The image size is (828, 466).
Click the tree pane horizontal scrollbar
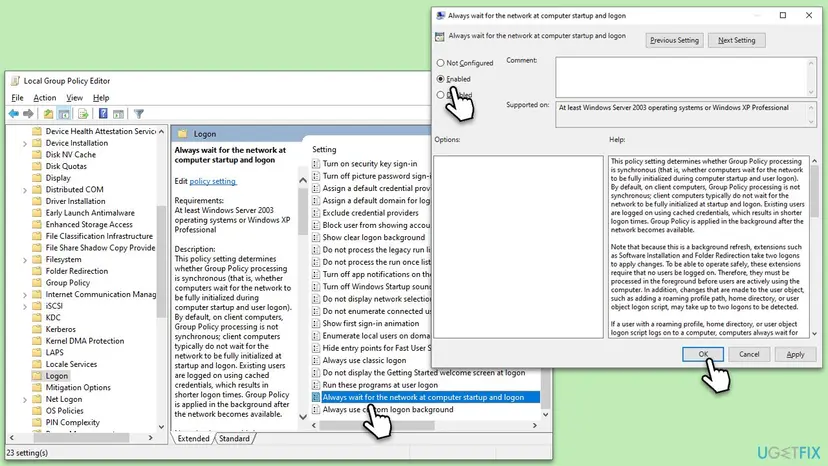point(81,438)
